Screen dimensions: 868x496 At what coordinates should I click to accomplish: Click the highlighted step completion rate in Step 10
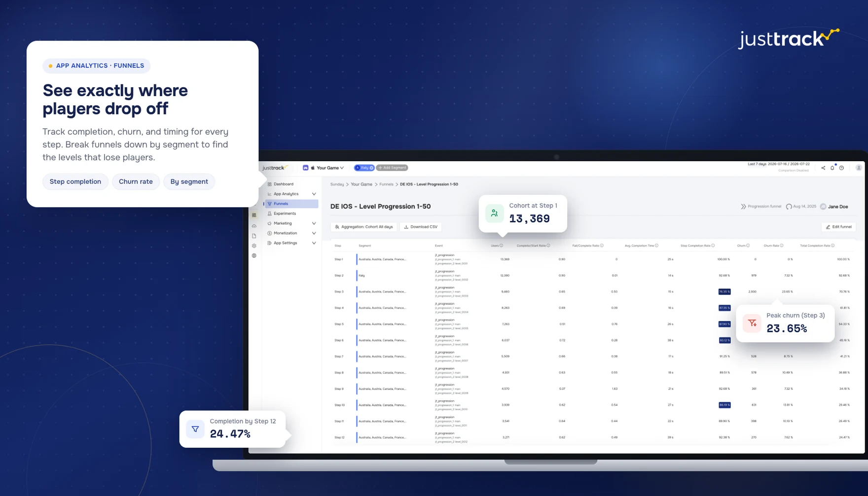(724, 405)
